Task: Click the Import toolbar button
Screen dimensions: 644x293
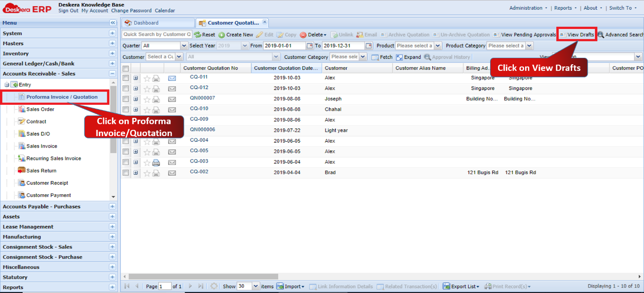Action: (x=291, y=286)
